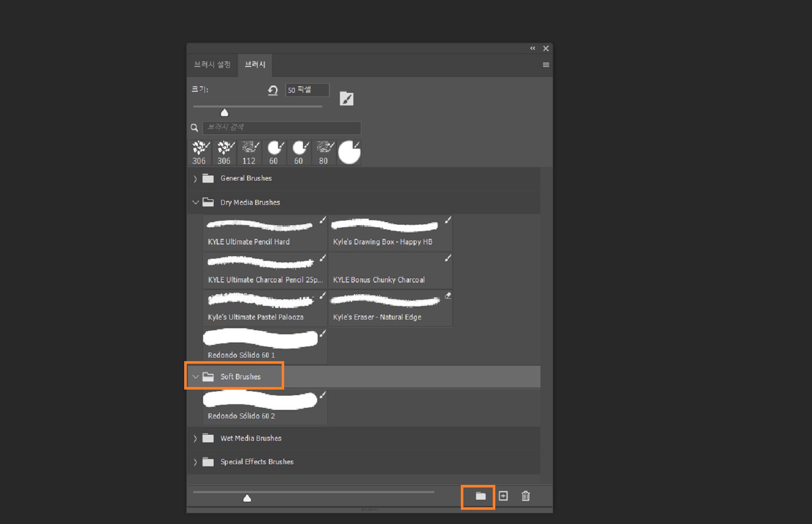Collapse the Soft Brushes folder chevron
The height and width of the screenshot is (524, 812).
coord(195,377)
